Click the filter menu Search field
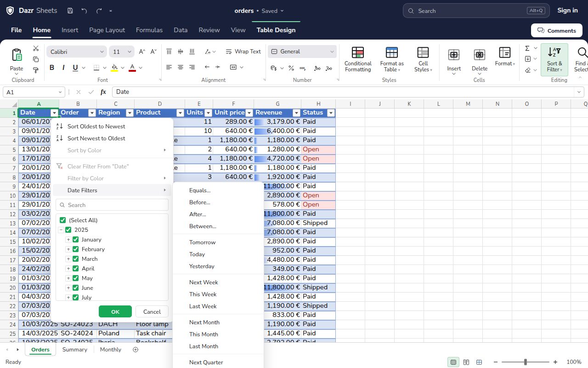This screenshot has width=588, height=368. click(112, 205)
